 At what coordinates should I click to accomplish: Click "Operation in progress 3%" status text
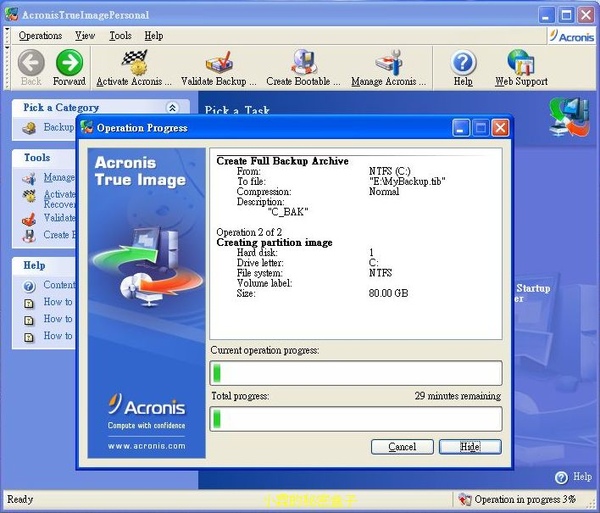click(525, 499)
